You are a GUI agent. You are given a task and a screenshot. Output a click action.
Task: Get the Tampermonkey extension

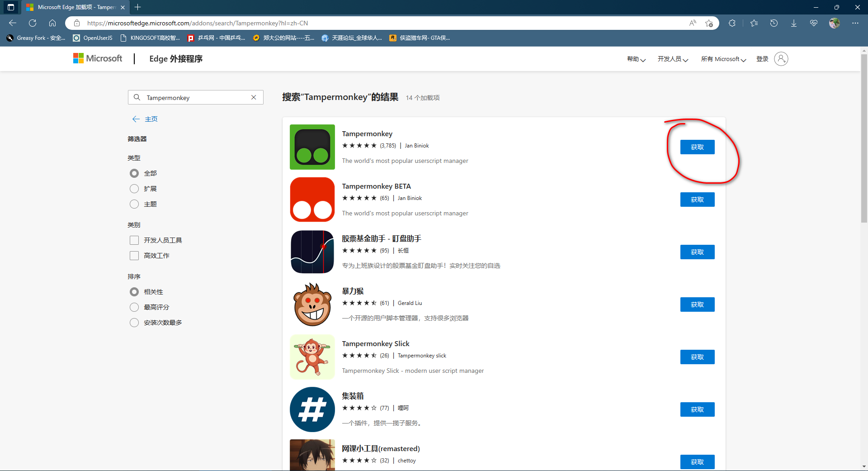tap(697, 147)
